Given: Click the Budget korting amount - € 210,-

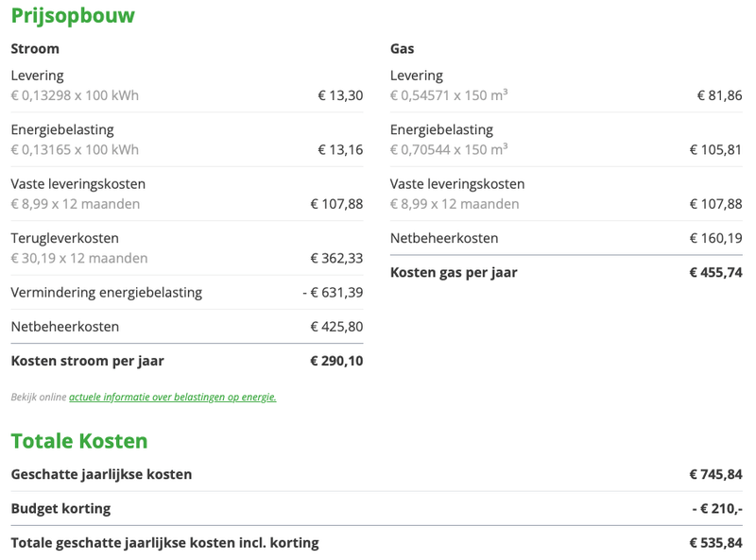Looking at the screenshot, I should (717, 508).
